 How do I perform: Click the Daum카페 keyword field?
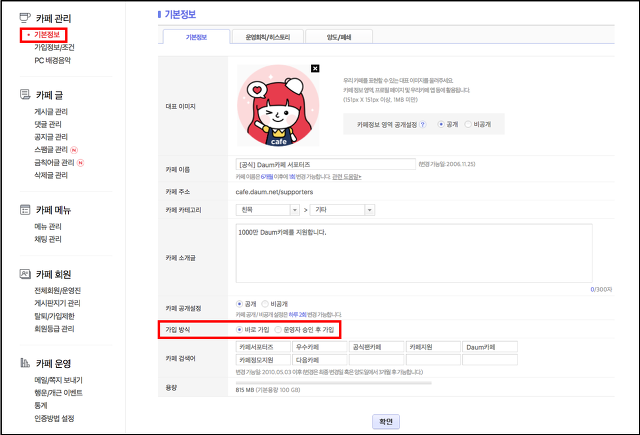click(490, 347)
